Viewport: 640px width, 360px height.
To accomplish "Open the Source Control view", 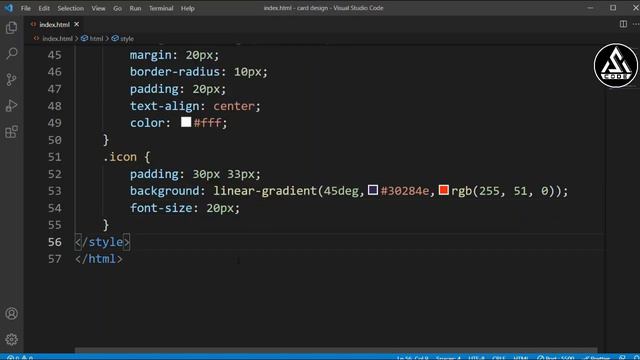I will [x=11, y=80].
